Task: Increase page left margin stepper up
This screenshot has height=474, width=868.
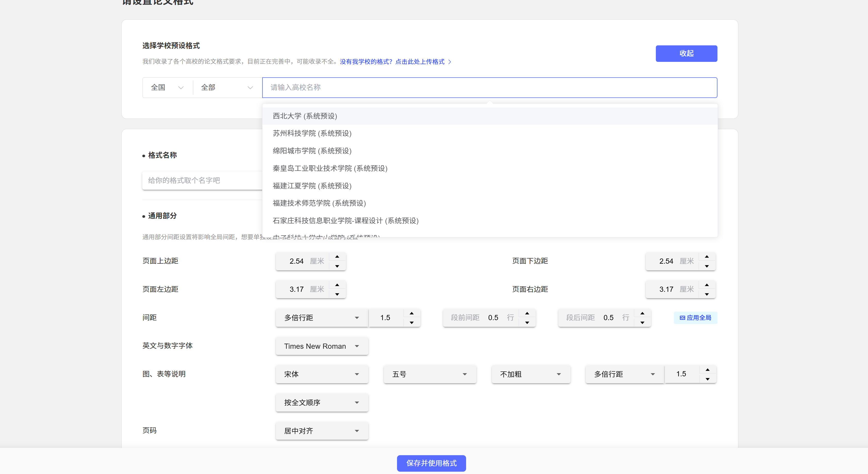Action: click(x=337, y=285)
